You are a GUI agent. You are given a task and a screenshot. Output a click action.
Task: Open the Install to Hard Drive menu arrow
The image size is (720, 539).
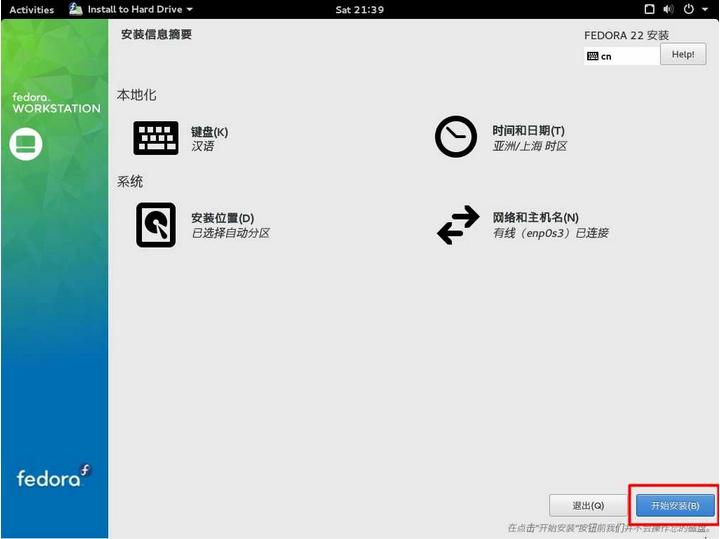190,10
